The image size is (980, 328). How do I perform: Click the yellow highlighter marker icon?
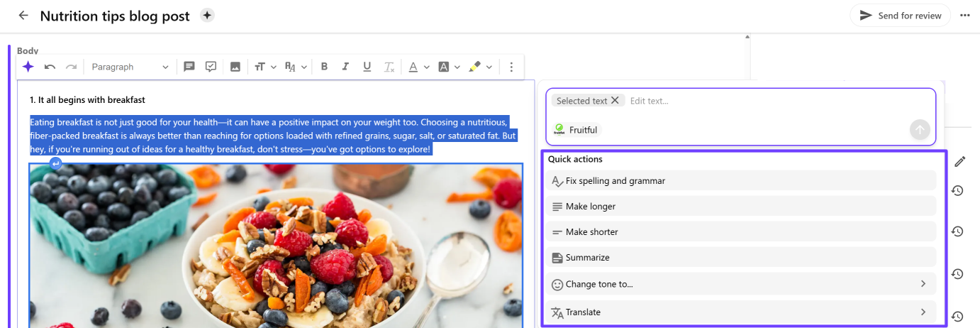(x=474, y=67)
